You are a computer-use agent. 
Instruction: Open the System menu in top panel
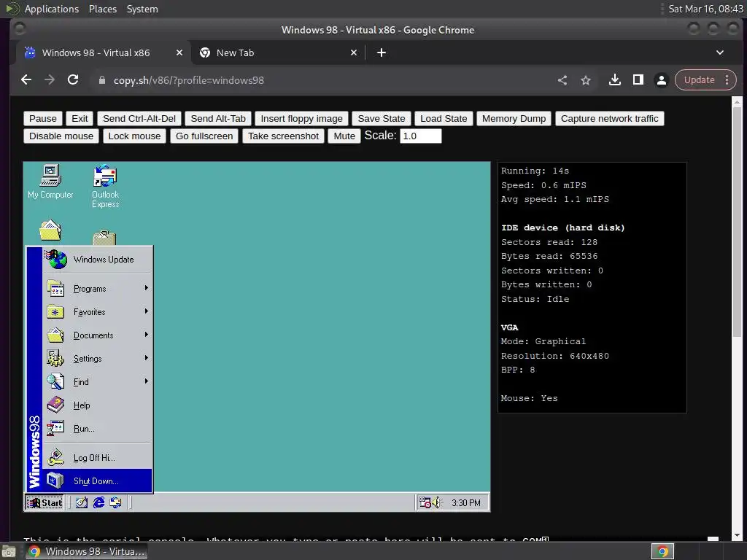tap(142, 9)
